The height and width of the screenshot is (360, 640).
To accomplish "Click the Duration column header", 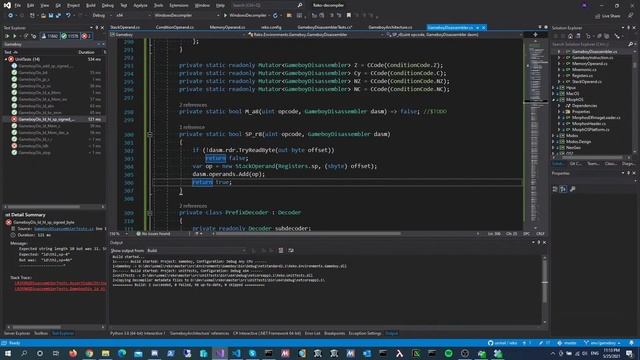I will [86, 52].
